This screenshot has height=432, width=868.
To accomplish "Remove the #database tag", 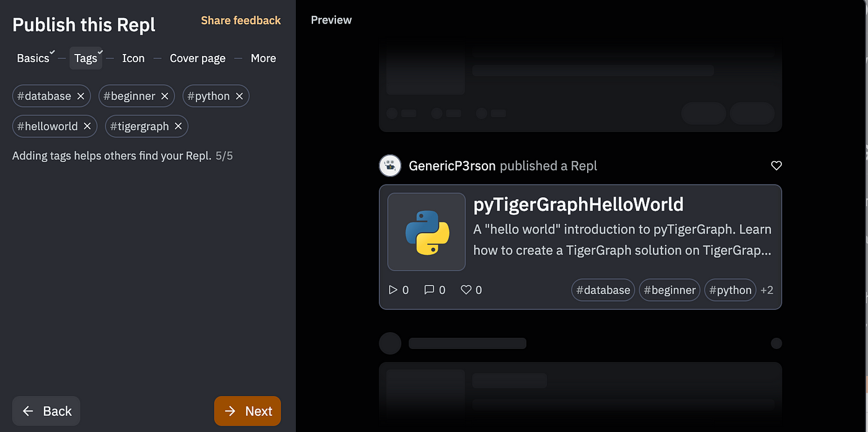I will coord(81,96).
